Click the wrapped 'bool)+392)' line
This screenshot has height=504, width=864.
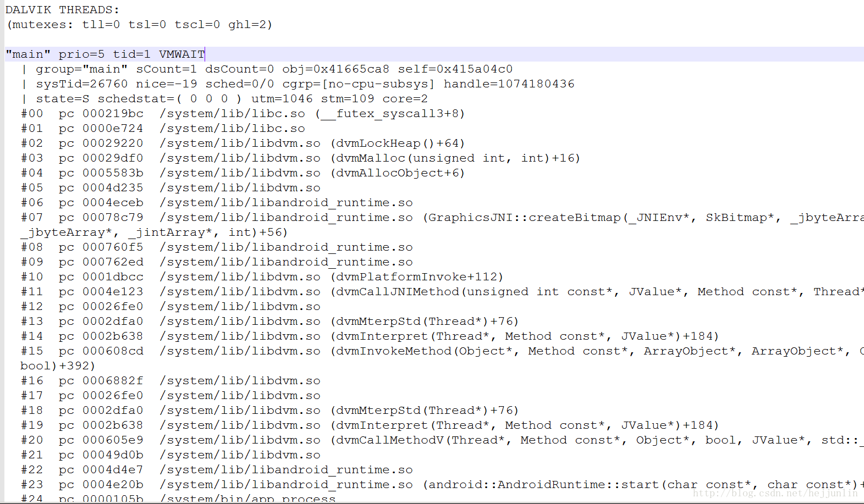tap(58, 366)
